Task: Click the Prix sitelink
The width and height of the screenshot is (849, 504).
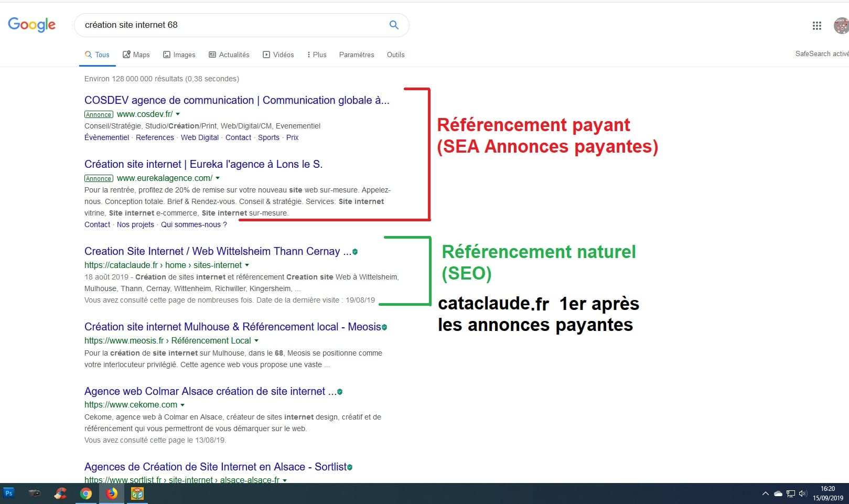Action: pos(292,137)
